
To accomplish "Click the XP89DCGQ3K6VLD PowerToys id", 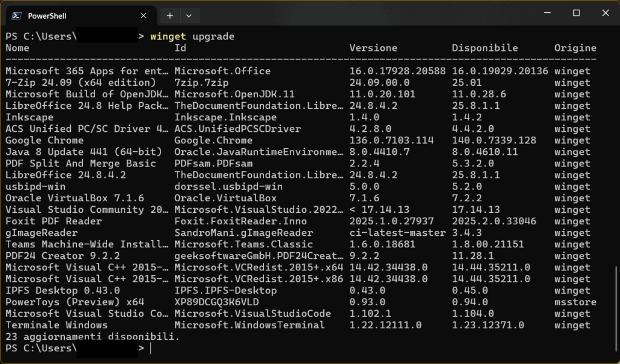I will 217,302.
